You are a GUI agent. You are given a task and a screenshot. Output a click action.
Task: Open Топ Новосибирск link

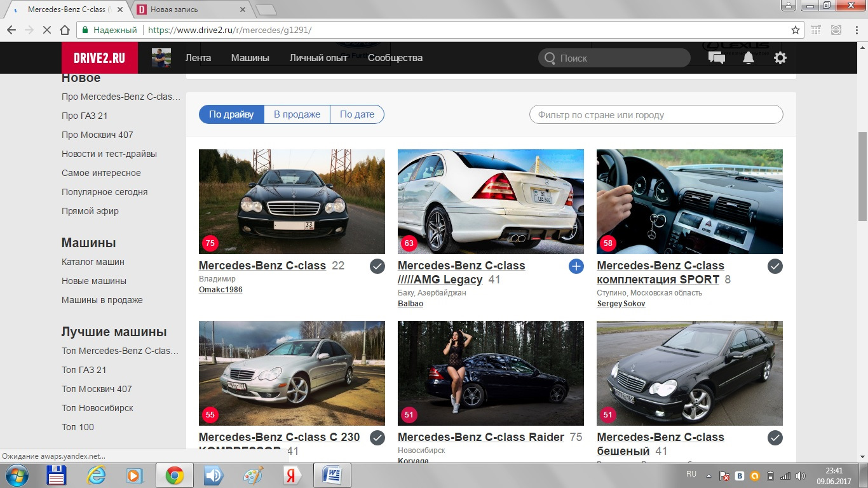point(97,408)
